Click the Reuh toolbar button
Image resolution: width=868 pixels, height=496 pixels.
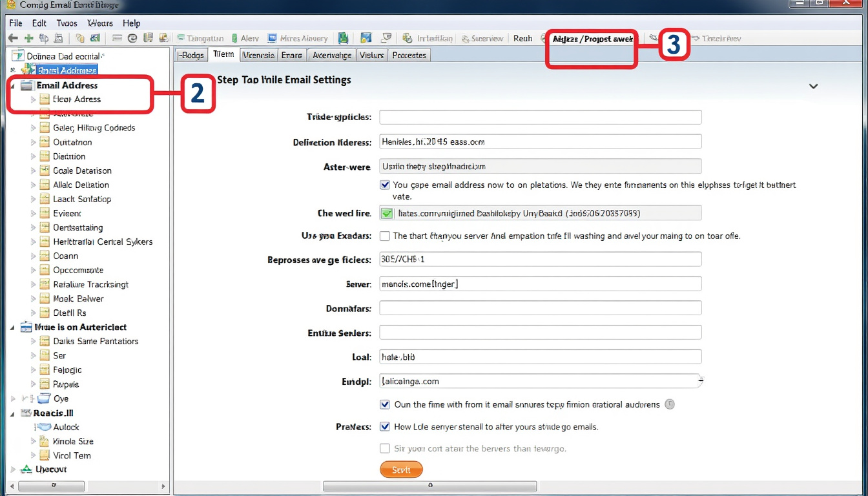pyautogui.click(x=522, y=39)
